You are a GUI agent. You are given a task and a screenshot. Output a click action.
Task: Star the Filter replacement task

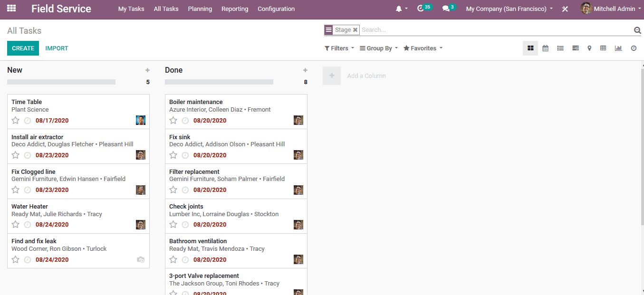173,190
